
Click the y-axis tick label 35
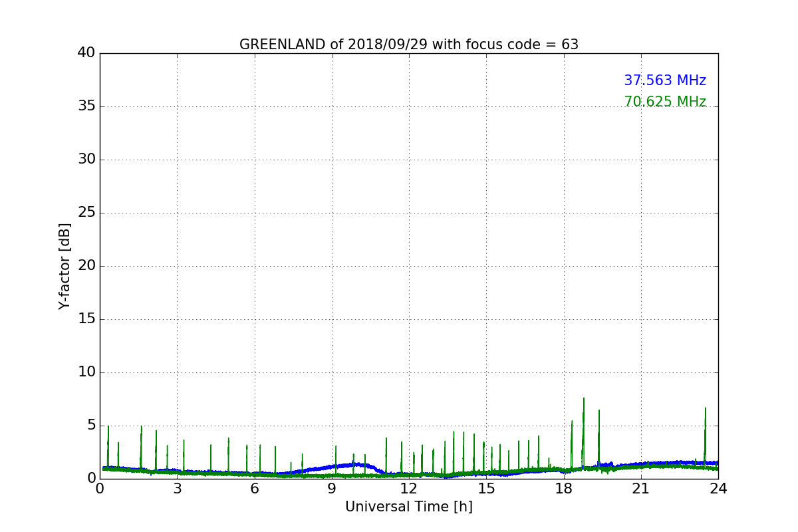point(86,106)
